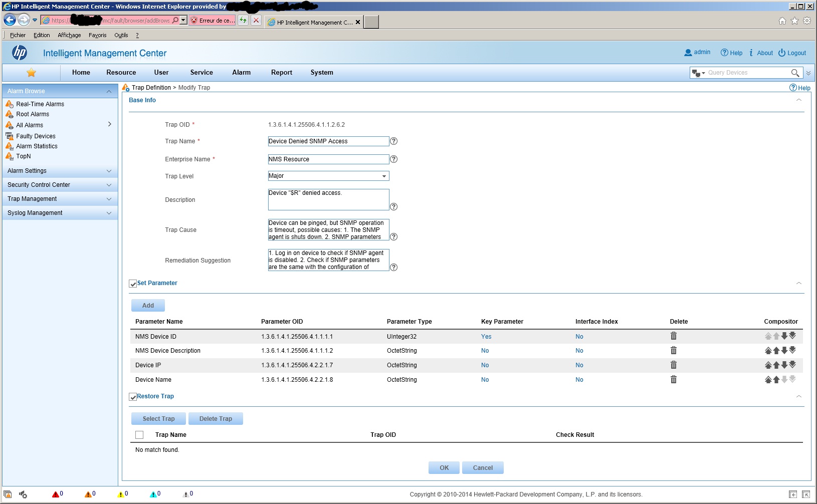Open the Query Devices type dropdown
This screenshot has width=817, height=504.
click(698, 73)
